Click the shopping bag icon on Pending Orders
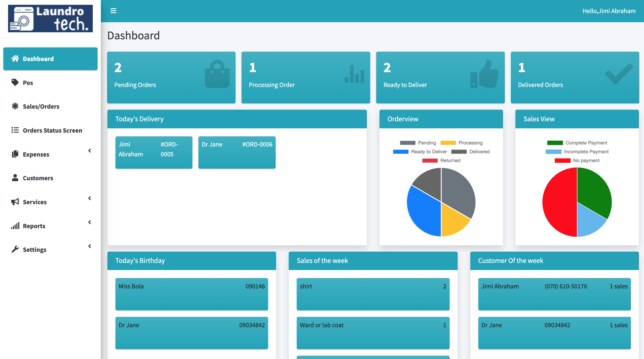This screenshot has height=359, width=644. (x=217, y=74)
